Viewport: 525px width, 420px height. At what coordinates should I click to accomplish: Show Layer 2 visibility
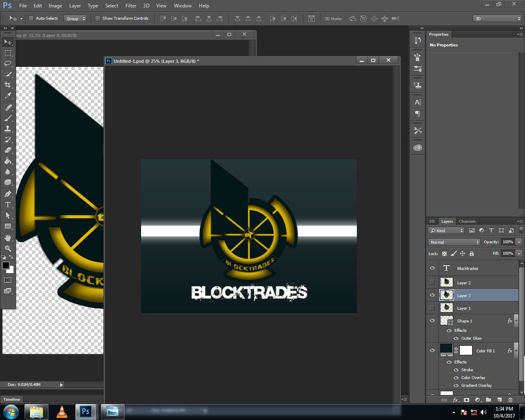[432, 282]
